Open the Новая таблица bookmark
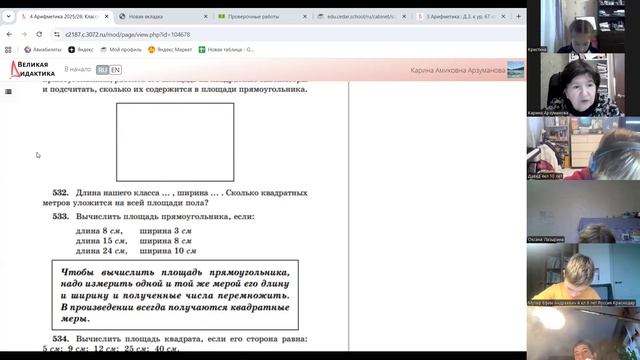Image resolution: width=640 pixels, height=360 pixels. coord(226,50)
